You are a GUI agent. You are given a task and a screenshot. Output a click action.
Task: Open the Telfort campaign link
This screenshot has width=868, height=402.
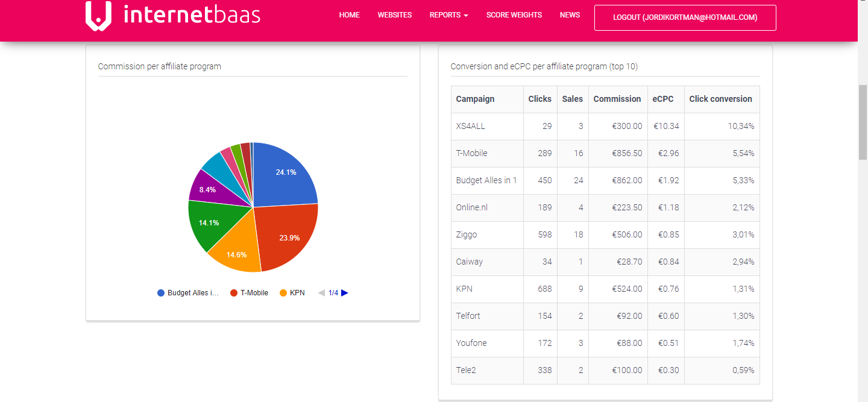[468, 316]
